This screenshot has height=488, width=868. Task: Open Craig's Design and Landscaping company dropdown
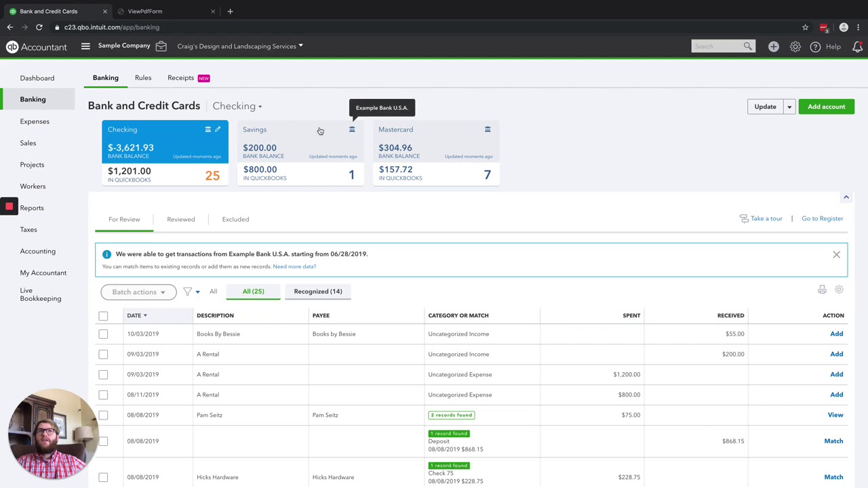coord(240,46)
